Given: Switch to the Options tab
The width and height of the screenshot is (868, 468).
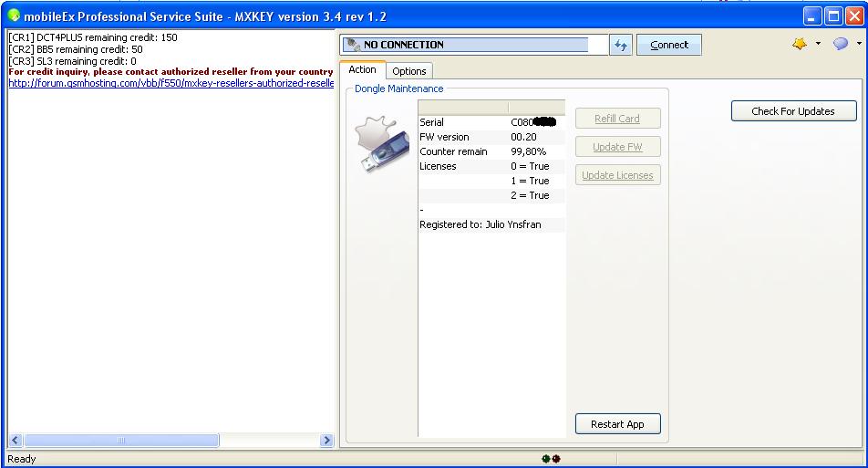Looking at the screenshot, I should (409, 71).
